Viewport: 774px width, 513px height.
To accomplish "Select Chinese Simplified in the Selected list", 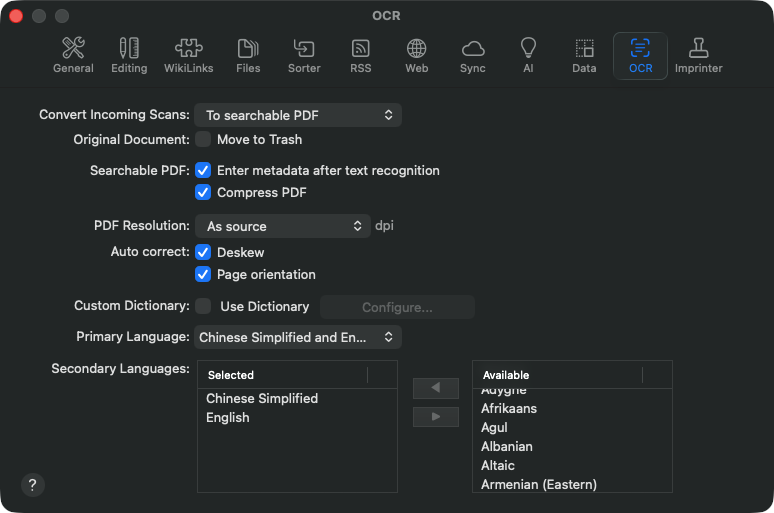I will 262,398.
